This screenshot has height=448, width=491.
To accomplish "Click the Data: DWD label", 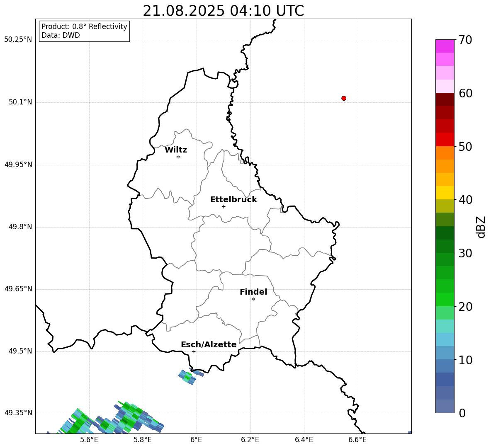I will pyautogui.click(x=61, y=35).
